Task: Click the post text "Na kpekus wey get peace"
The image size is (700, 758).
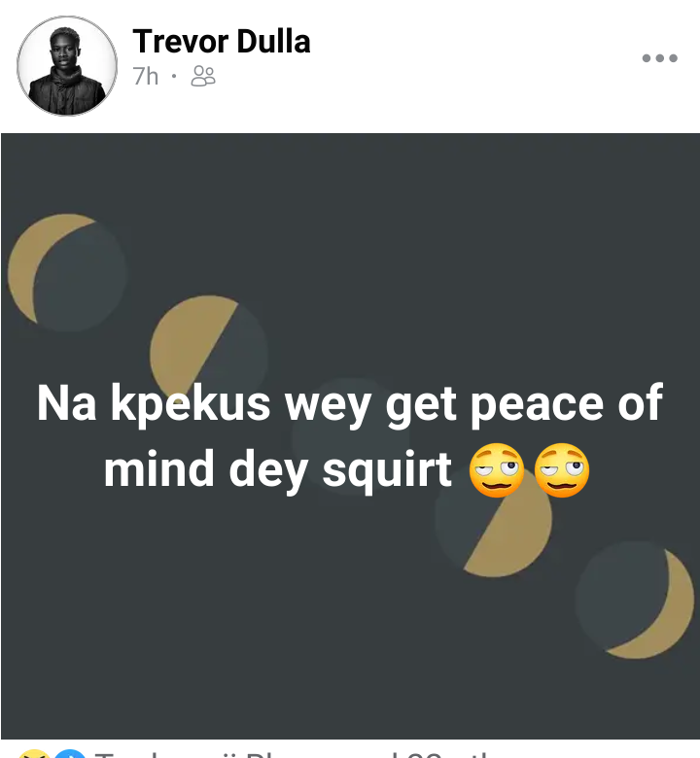Action: pos(319,404)
